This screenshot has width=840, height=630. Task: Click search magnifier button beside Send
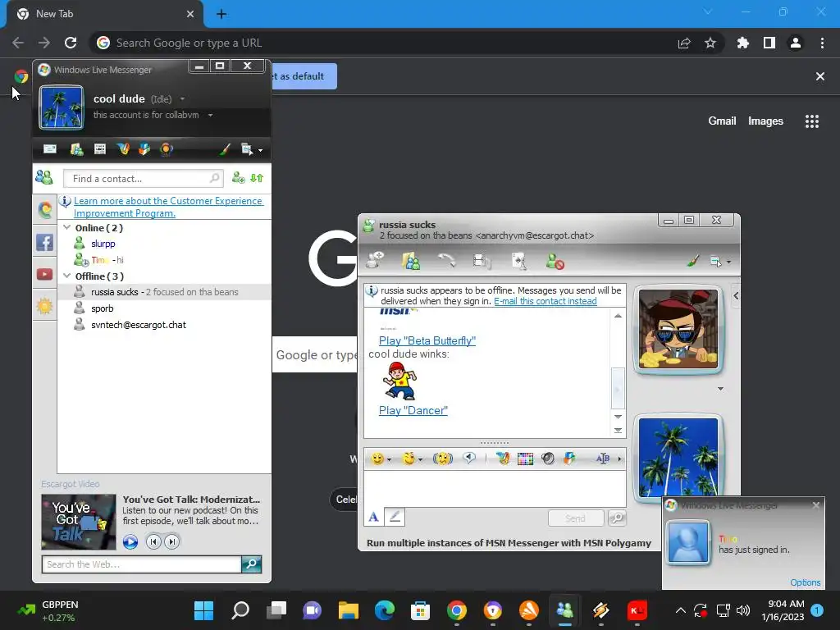617,518
